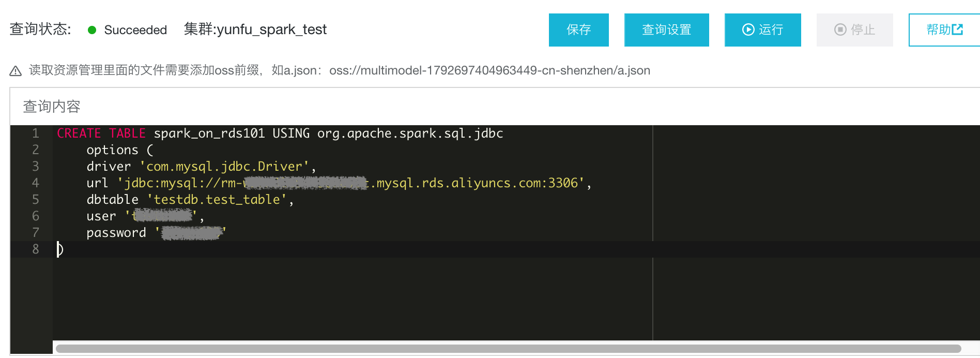Click the editor horizontal scrollbar
The image size is (980, 358).
509,349
